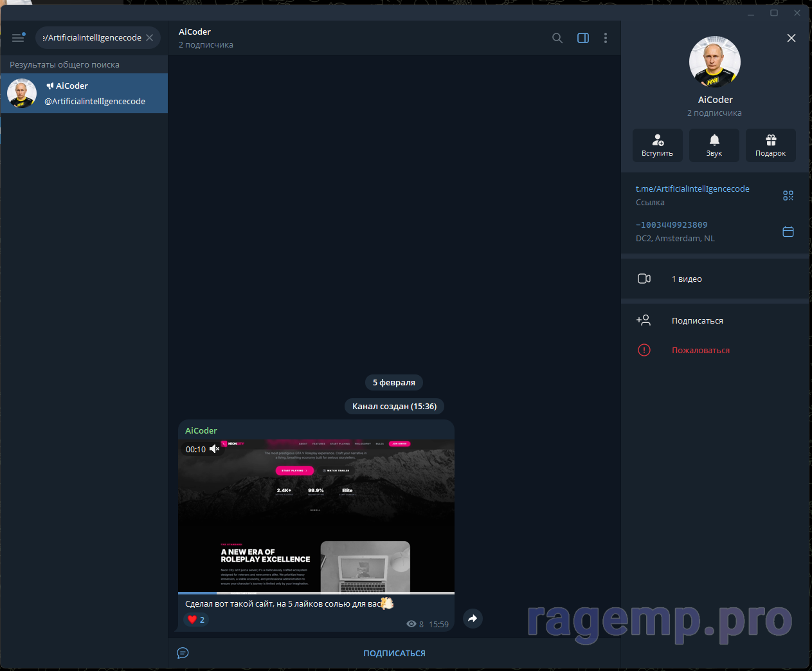This screenshot has height=671, width=812.
Task: Show the channel QR code icon
Action: click(788, 196)
